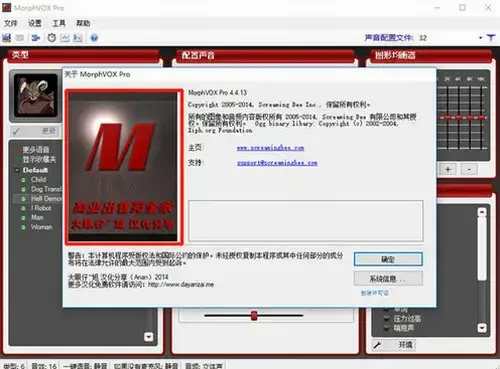Click the equalizer plus button
Screen dimensions: 500x369
click(448, 169)
